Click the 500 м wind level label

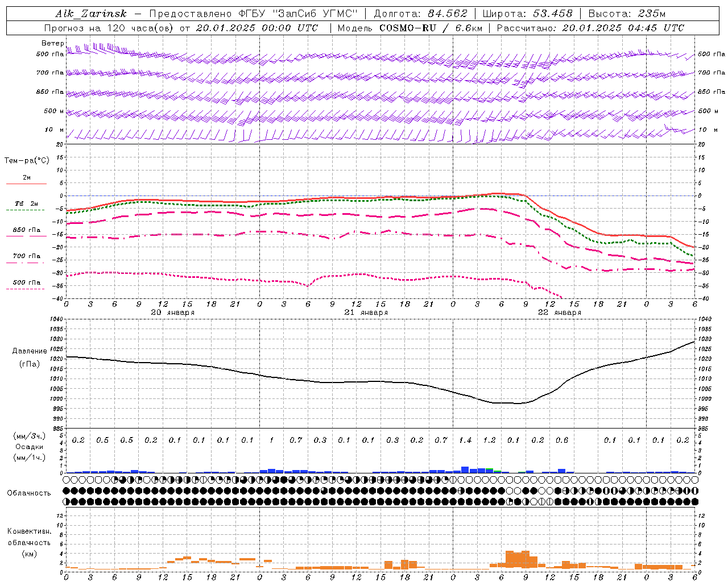click(x=54, y=111)
